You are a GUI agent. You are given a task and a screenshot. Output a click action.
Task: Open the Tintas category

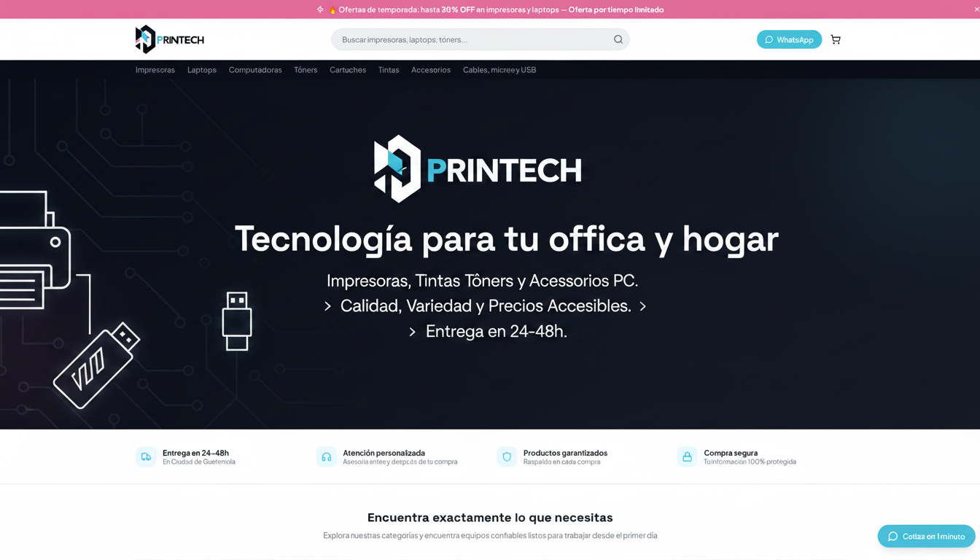pos(389,70)
